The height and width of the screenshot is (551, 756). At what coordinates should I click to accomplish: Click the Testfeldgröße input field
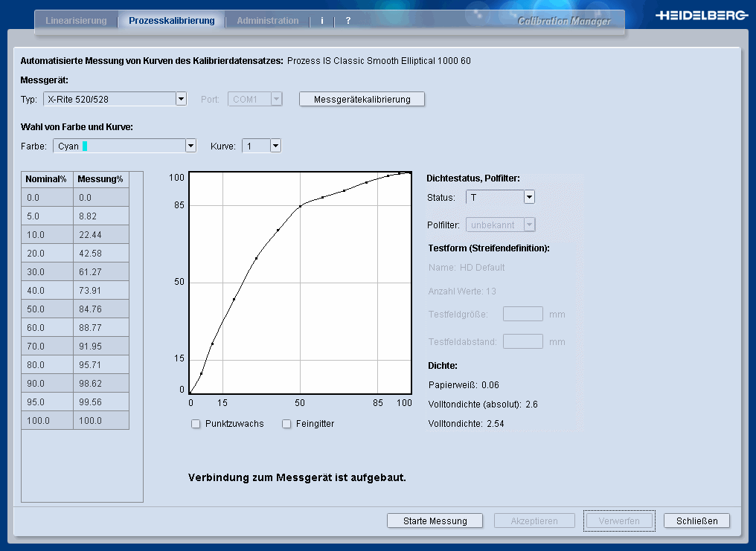coord(523,314)
